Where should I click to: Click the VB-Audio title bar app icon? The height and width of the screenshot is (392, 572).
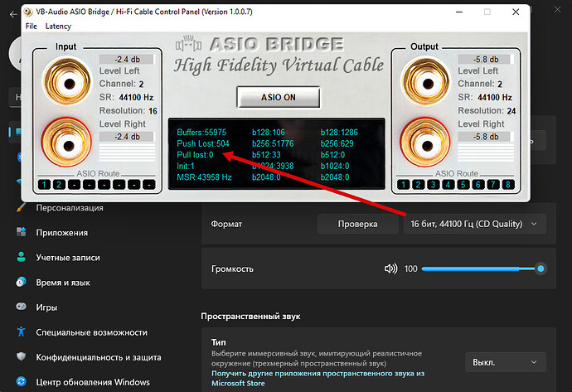point(28,12)
